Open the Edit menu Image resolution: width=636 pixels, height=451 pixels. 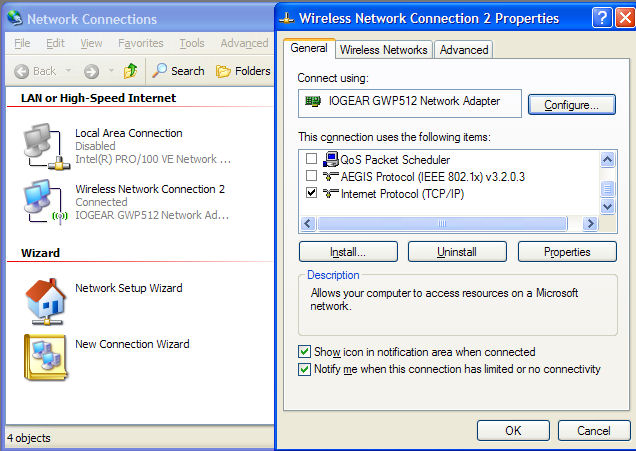(55, 43)
